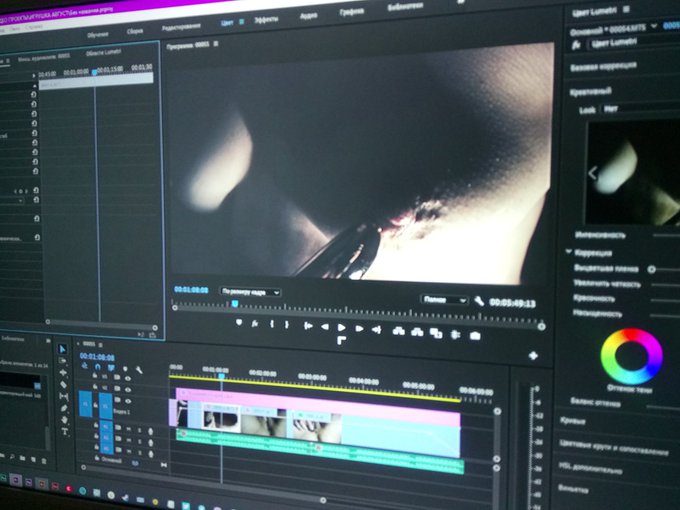This screenshot has width=680, height=510.
Task: Open the Виньетка section
Action: pos(573,488)
